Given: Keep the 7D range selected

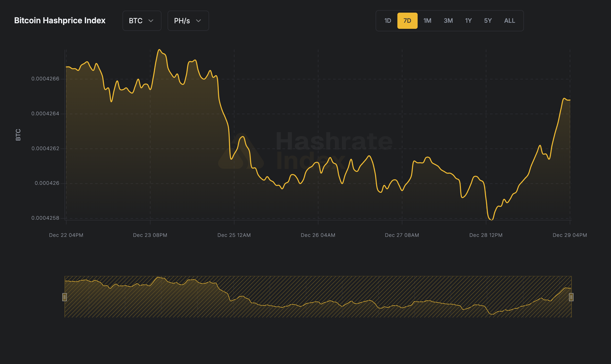Looking at the screenshot, I should tap(407, 20).
